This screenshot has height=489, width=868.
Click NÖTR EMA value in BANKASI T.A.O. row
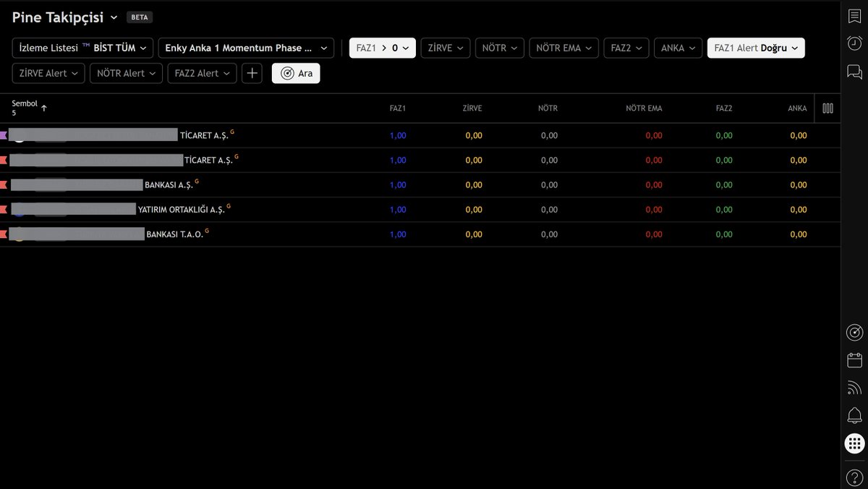click(x=653, y=234)
